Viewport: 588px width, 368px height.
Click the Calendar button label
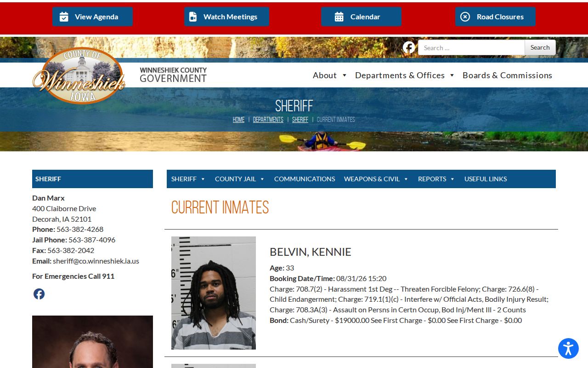point(365,17)
